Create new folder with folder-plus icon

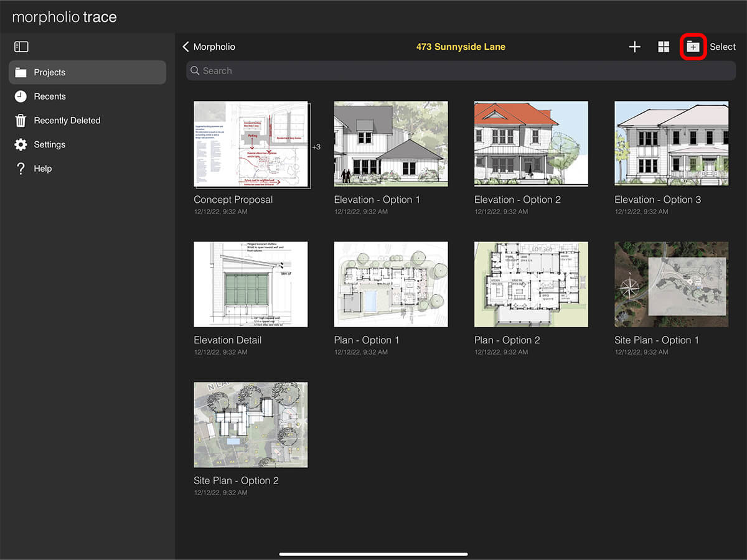click(x=693, y=47)
